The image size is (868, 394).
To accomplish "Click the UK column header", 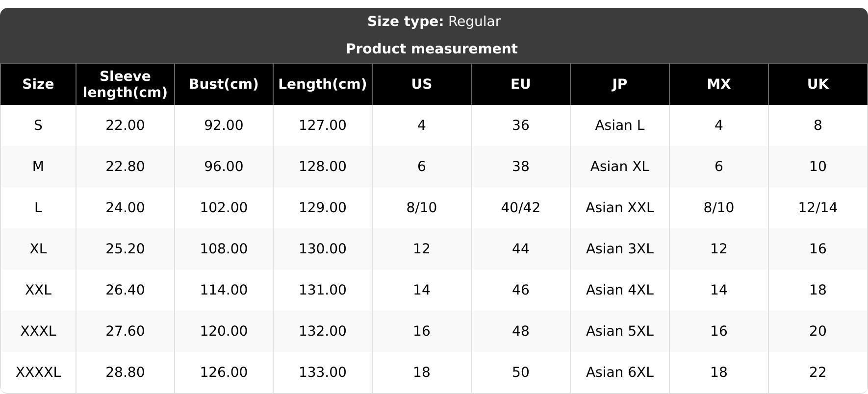I will (x=818, y=84).
